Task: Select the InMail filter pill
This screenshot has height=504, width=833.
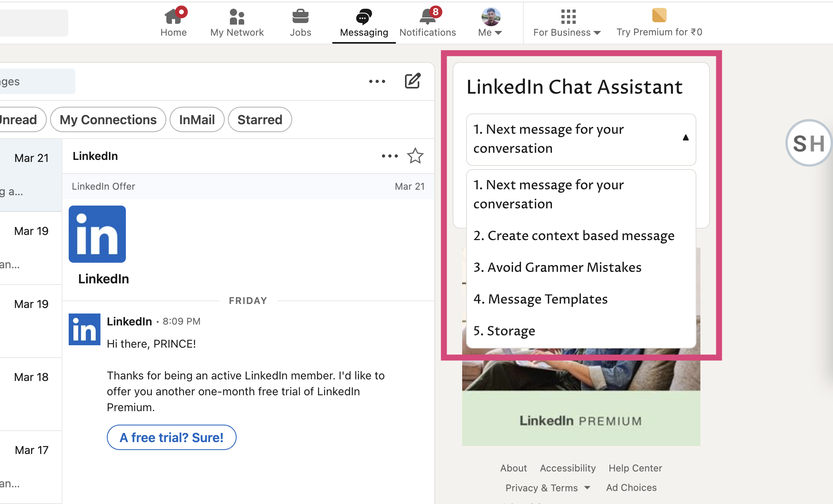Action: (x=197, y=119)
